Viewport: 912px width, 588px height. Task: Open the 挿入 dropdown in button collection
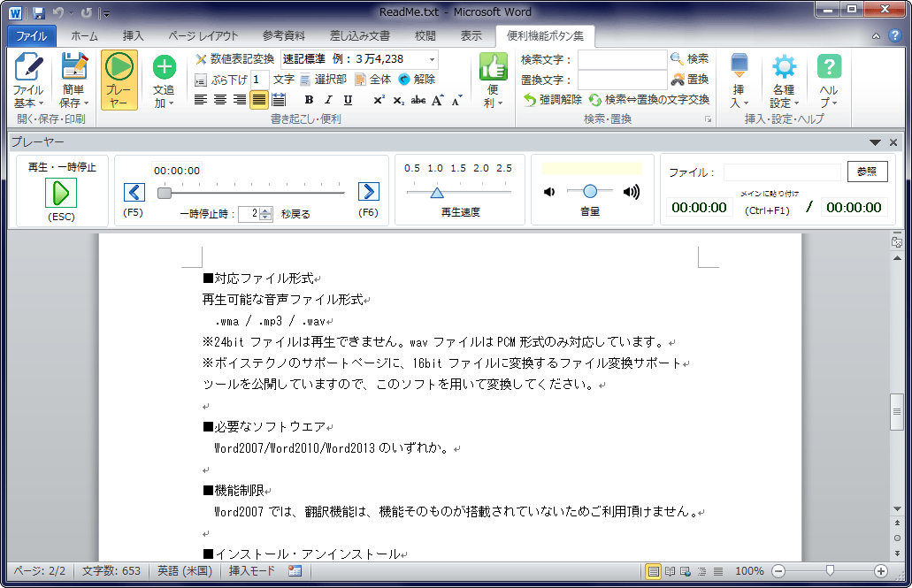[740, 80]
